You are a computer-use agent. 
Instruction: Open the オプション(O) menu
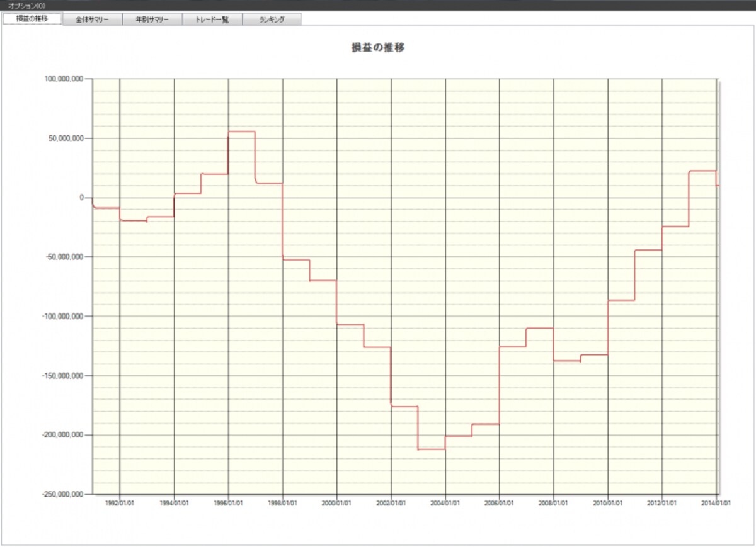[26, 5]
